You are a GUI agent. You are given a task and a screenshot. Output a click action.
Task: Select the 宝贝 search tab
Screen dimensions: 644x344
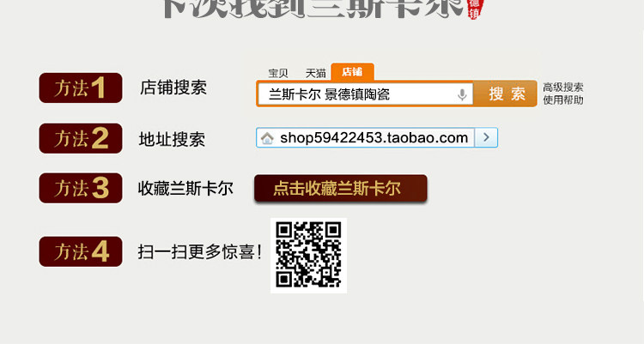click(278, 74)
